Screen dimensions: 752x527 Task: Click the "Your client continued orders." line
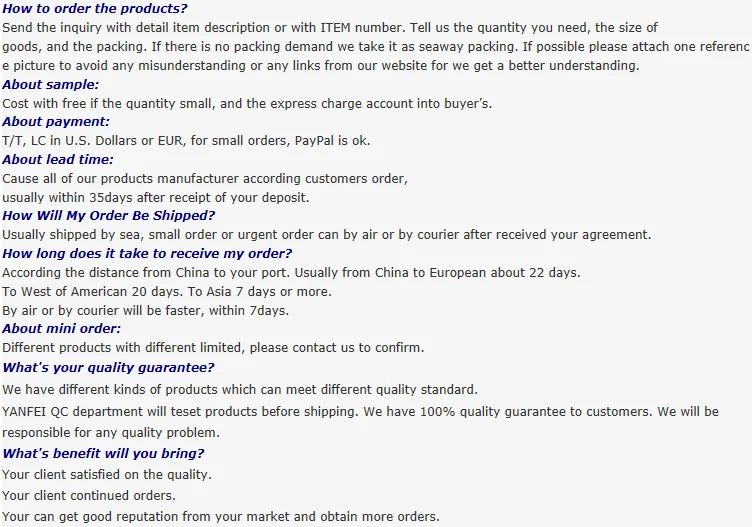[x=89, y=495]
